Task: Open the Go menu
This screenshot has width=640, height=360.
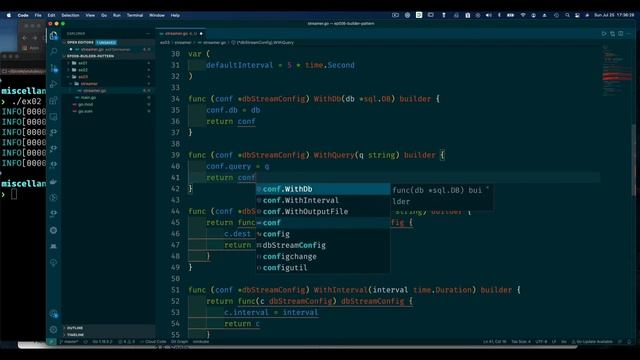Action: 104,15
